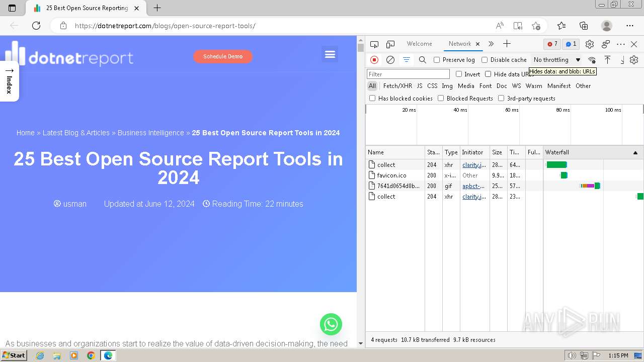The image size is (644, 362).
Task: Open network search with the magnifier icon
Action: tap(423, 60)
